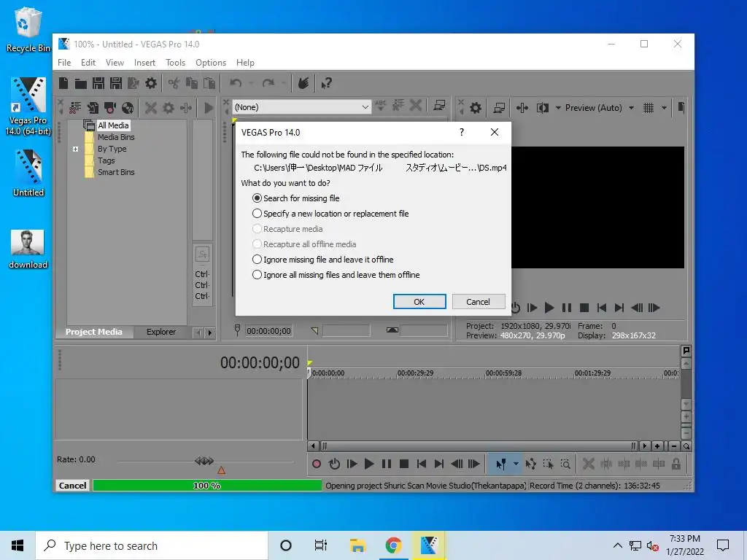Viewport: 747px width, 560px height.
Task: Click the Undo arrow icon
Action: pyautogui.click(x=236, y=83)
